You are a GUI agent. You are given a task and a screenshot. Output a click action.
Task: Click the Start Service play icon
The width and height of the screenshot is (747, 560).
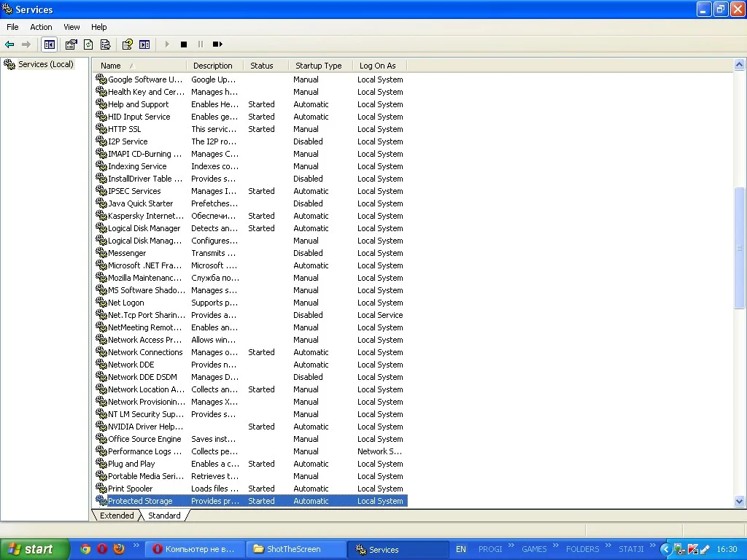[167, 44]
